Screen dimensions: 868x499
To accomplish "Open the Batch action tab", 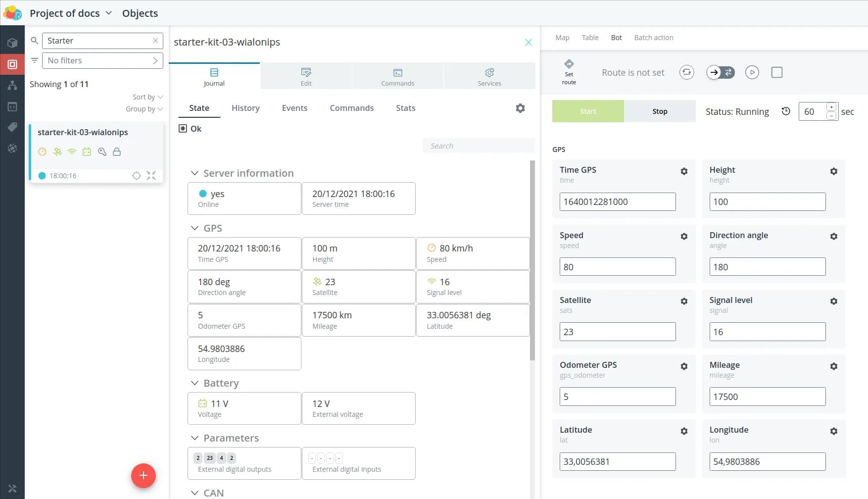I will pos(653,38).
